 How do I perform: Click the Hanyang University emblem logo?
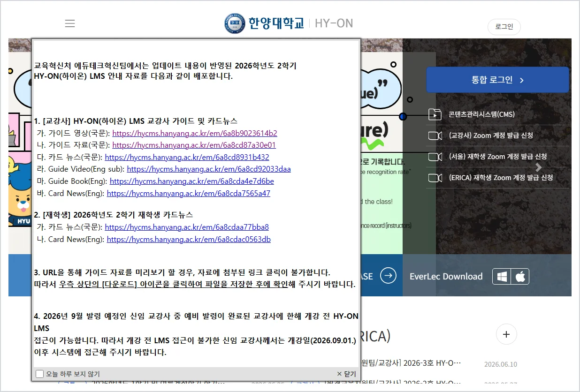click(235, 23)
